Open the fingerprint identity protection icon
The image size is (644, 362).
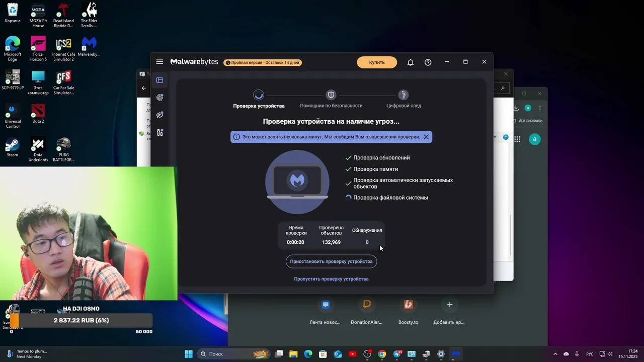[159, 98]
